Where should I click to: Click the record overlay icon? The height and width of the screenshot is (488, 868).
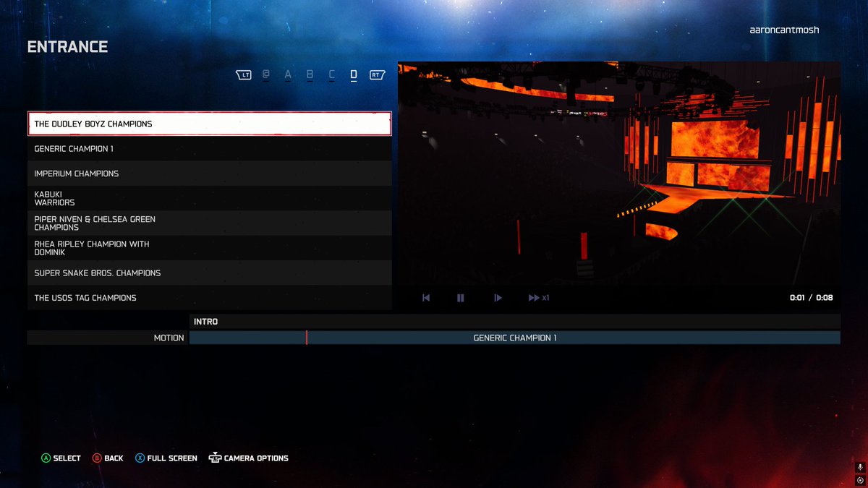pyautogui.click(x=860, y=480)
